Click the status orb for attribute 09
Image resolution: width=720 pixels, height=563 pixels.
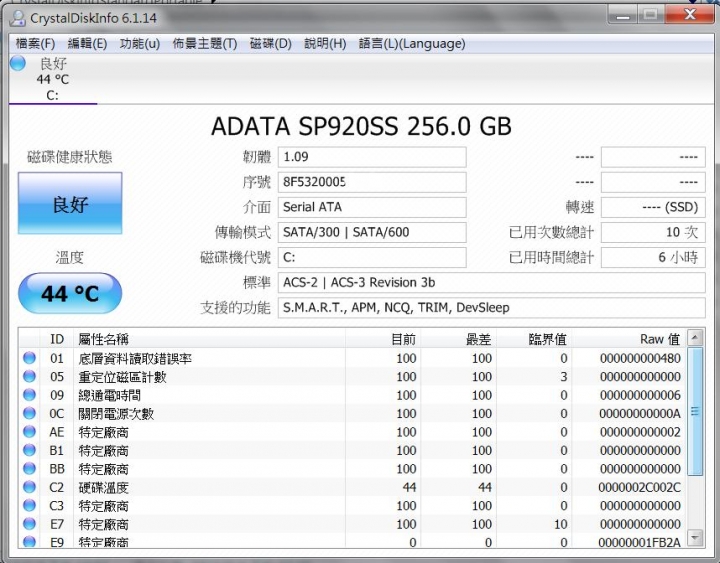point(29,394)
